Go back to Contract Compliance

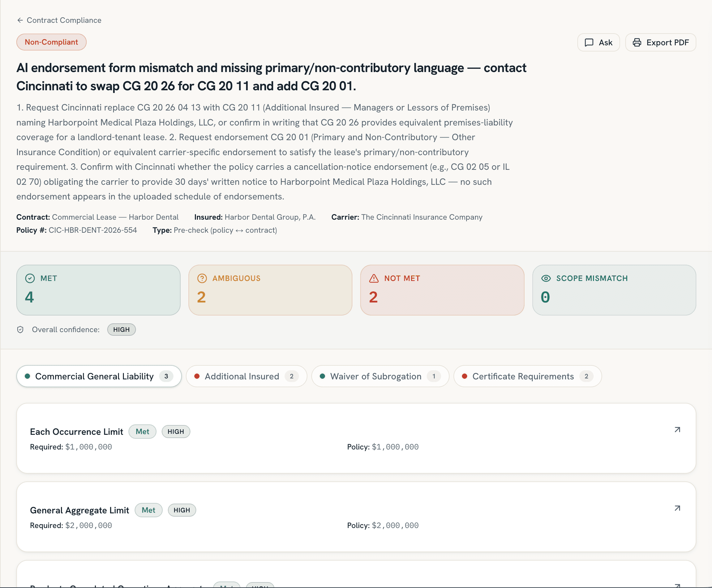[59, 20]
